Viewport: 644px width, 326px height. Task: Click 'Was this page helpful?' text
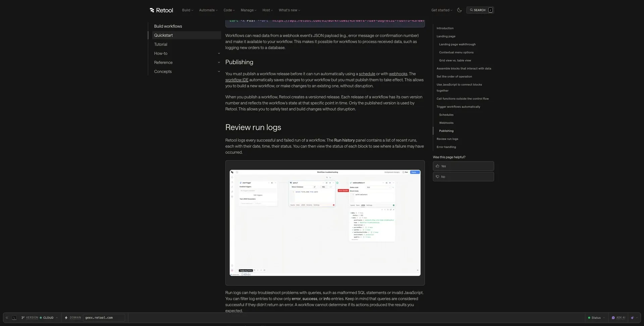(449, 157)
